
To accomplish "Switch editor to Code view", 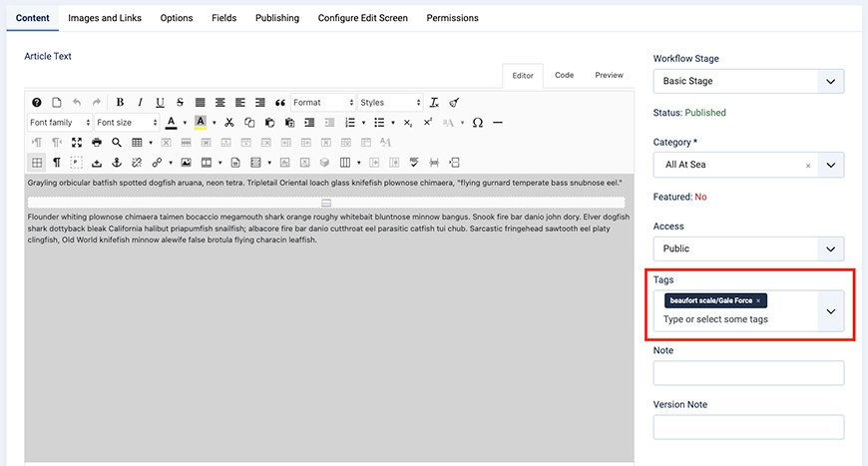I will [564, 75].
